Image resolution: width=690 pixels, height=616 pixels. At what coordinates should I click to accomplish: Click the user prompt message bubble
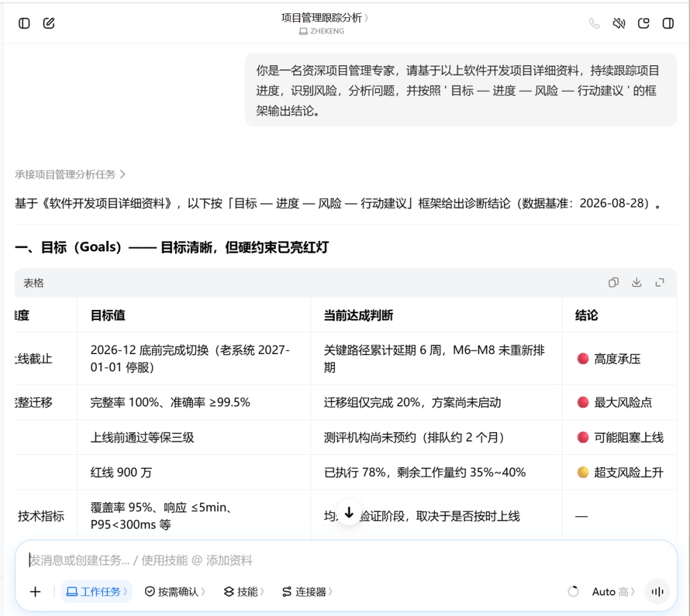coord(461,90)
